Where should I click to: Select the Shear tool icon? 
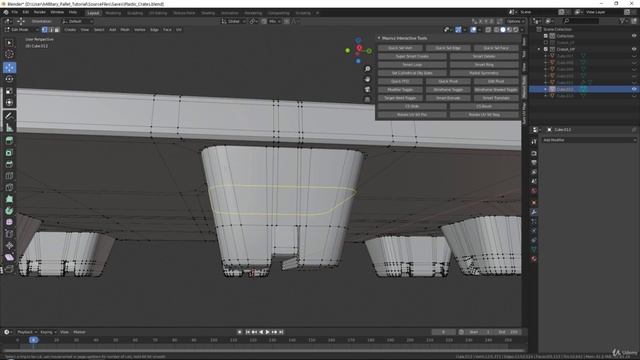tap(9, 258)
